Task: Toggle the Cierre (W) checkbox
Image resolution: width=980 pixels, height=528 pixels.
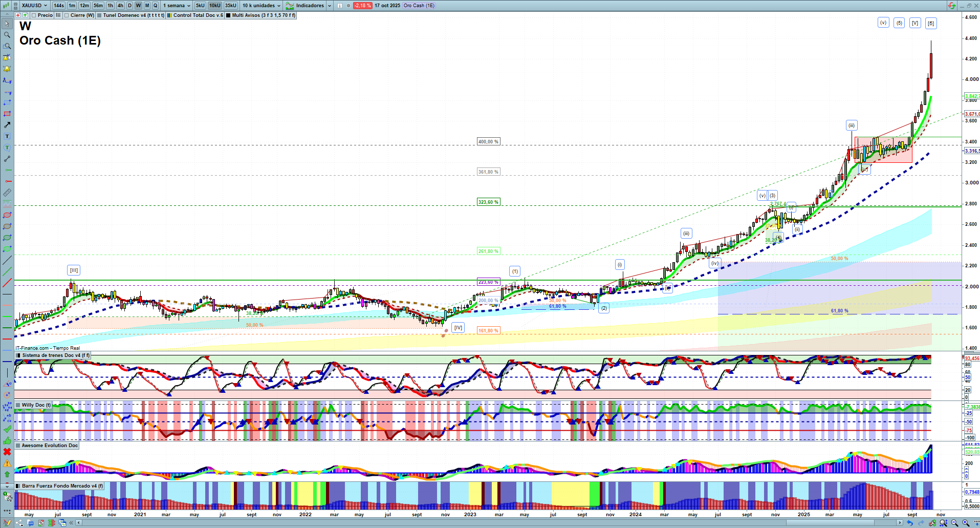Action: (x=67, y=15)
